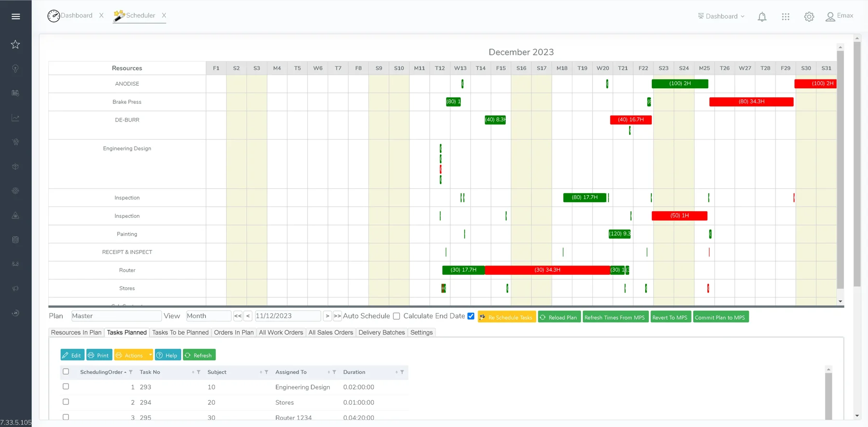This screenshot has width=868, height=427.
Task: Select the checkbox for task 293
Action: 66,387
